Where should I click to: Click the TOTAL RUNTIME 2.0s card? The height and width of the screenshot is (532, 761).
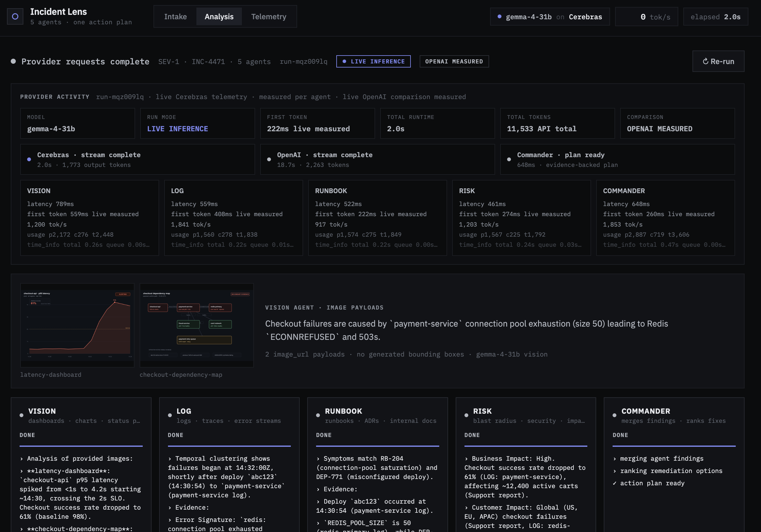pos(438,123)
